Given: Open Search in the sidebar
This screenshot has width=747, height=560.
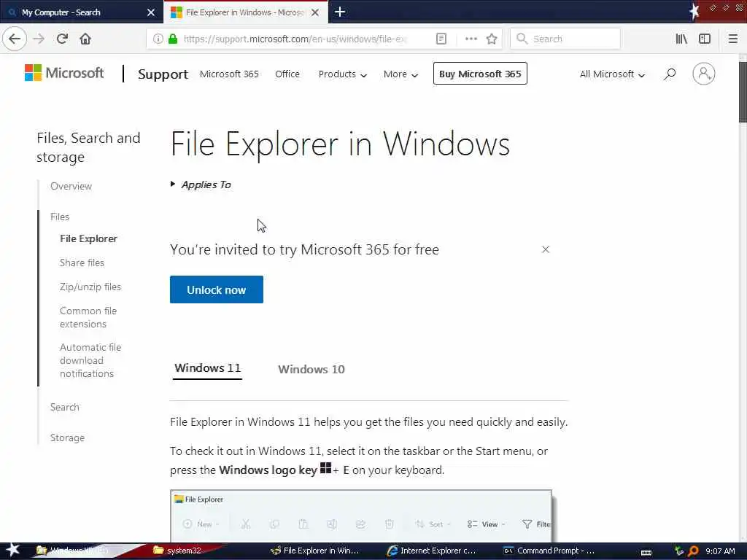Looking at the screenshot, I should pos(65,407).
